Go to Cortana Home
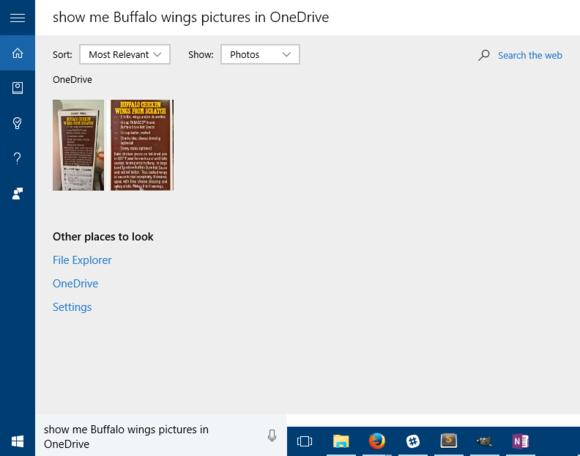 pyautogui.click(x=17, y=53)
